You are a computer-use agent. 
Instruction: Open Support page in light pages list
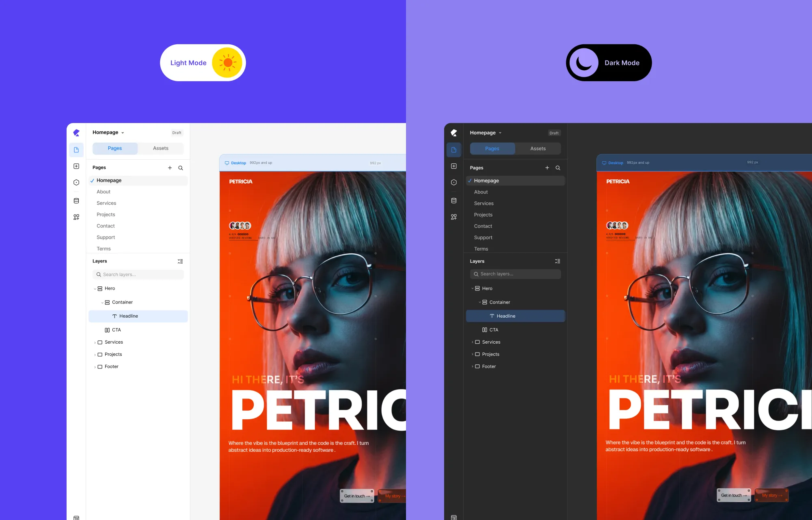[x=106, y=237]
